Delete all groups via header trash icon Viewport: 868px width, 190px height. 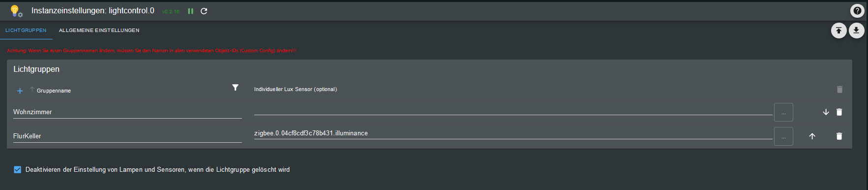(839, 90)
